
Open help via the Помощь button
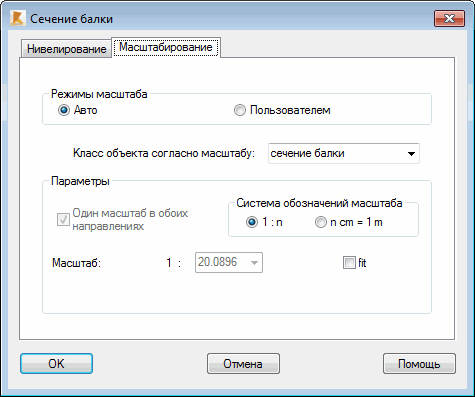tap(419, 364)
